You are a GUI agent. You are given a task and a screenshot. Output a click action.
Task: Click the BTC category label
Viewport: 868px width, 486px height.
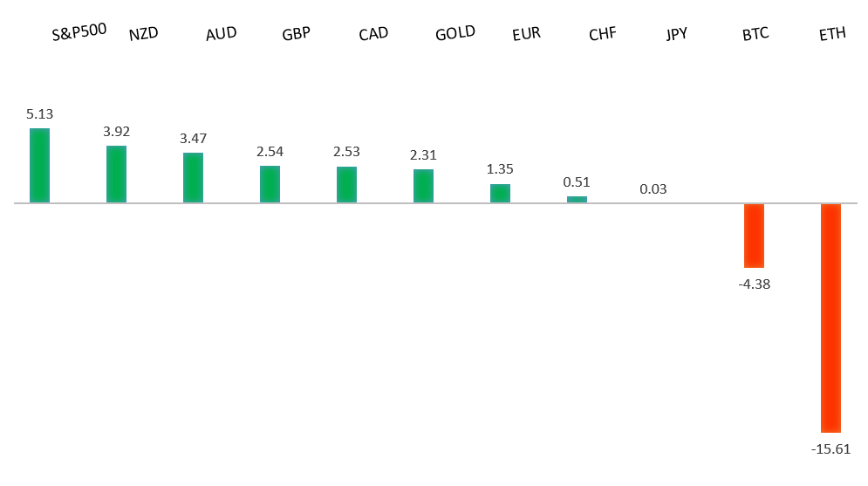point(755,36)
